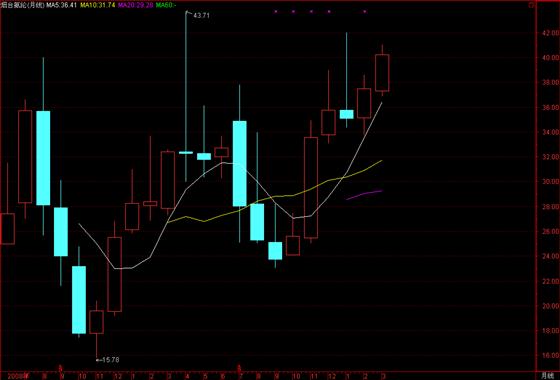Select the MA5 moving average label
The width and height of the screenshot is (560, 380).
pos(61,5)
